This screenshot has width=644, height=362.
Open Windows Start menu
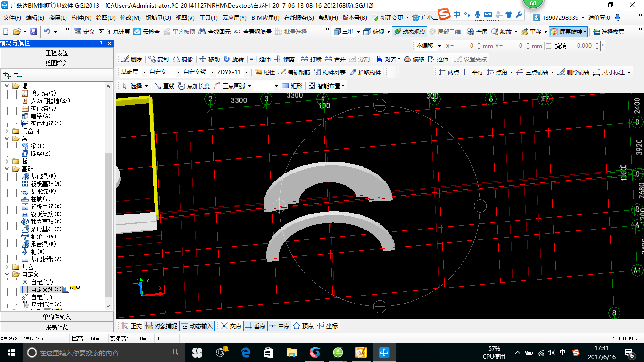(x=11, y=353)
